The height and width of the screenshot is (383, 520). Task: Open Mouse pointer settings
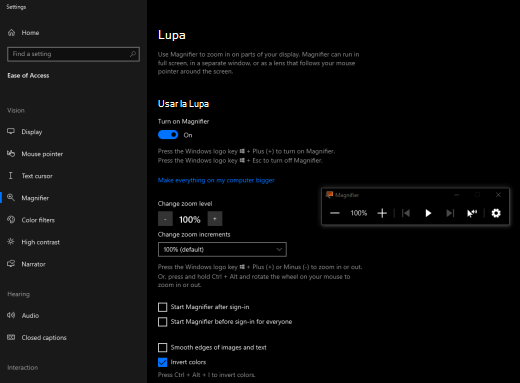(x=42, y=154)
